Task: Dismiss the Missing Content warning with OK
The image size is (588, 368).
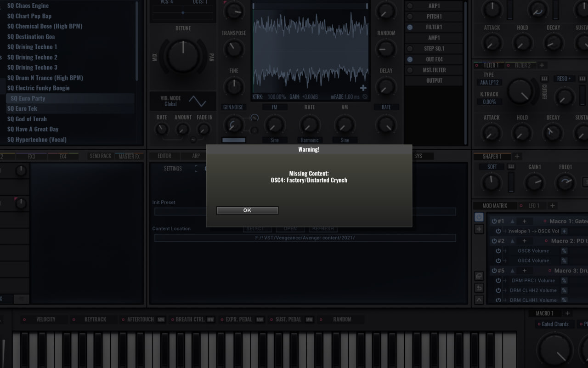Action: click(247, 210)
